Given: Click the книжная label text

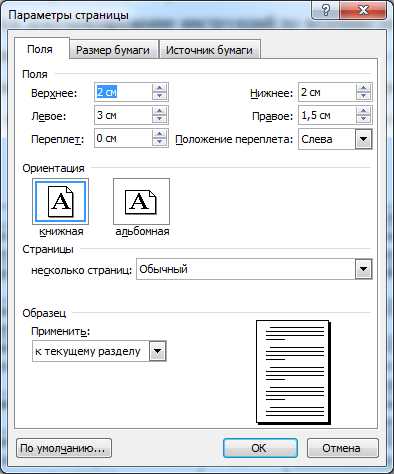Looking at the screenshot, I should tap(61, 231).
